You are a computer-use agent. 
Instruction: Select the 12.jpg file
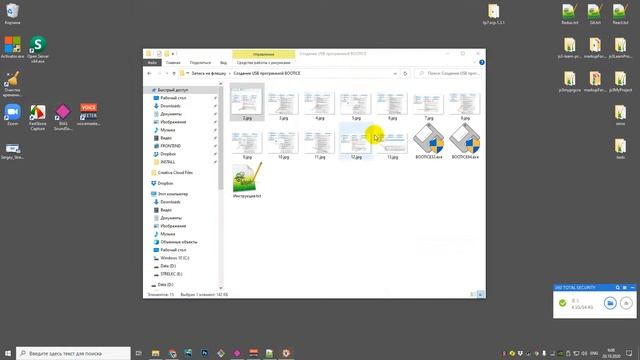pos(356,142)
